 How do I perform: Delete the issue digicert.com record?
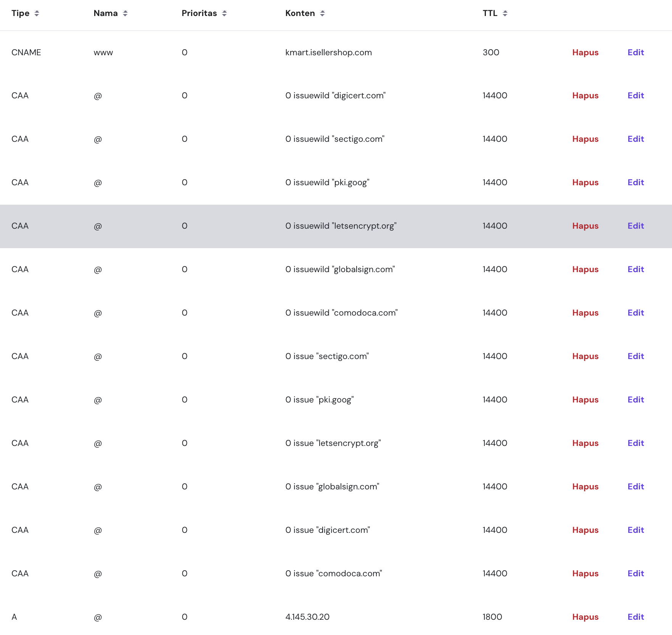click(x=585, y=530)
